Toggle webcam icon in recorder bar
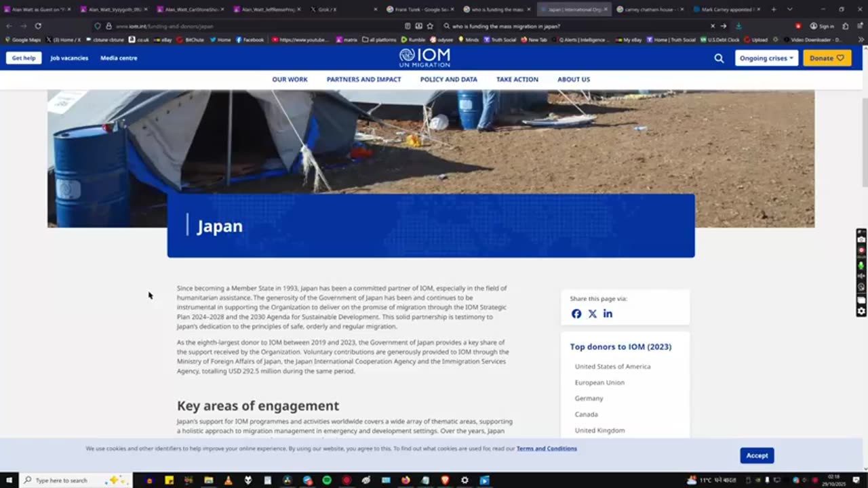868x488 pixels. (861, 287)
